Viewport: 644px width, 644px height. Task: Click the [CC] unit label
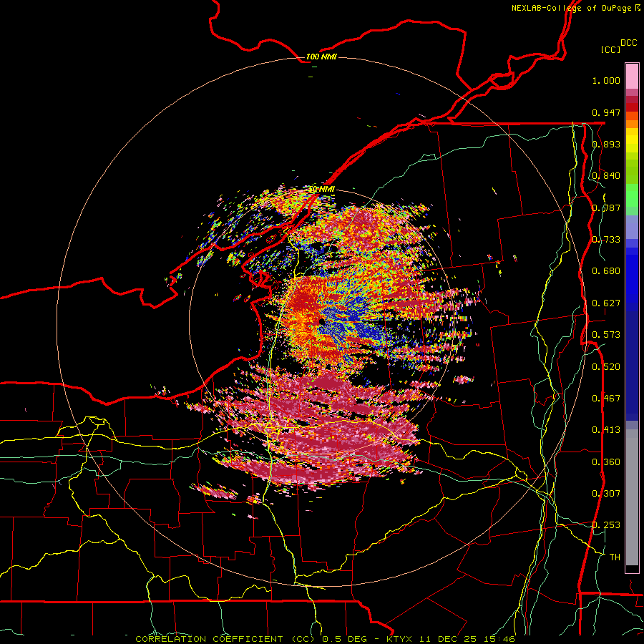point(610,49)
